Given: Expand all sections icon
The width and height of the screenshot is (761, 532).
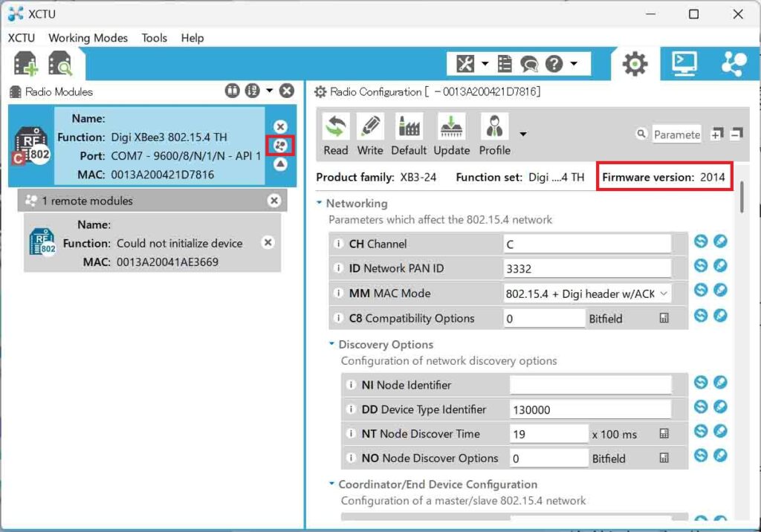Looking at the screenshot, I should coord(717,134).
